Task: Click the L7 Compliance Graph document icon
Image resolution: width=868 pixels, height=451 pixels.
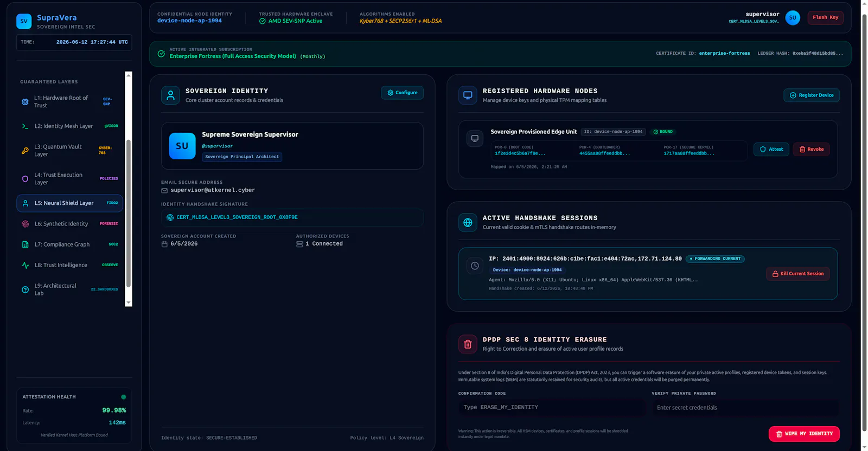Action: [25, 244]
